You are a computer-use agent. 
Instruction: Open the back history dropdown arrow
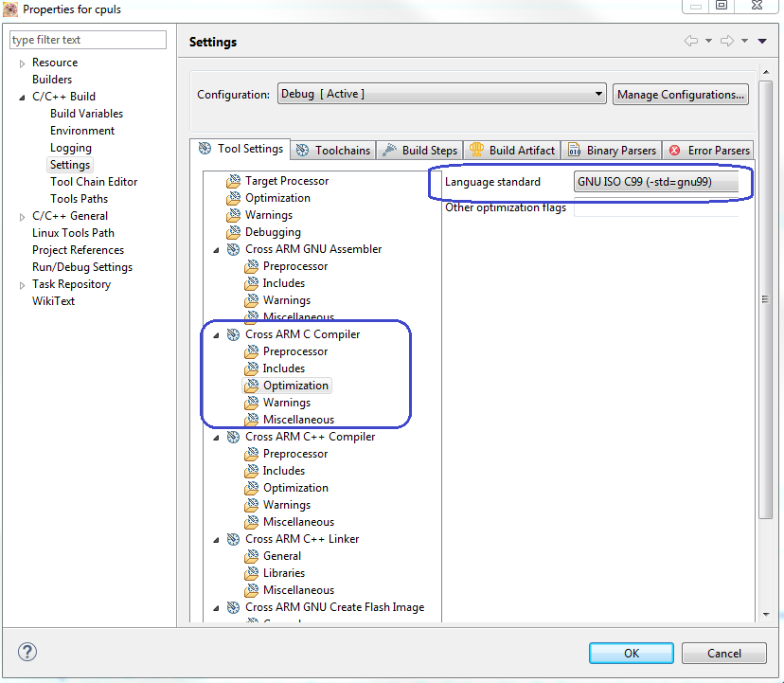[708, 41]
